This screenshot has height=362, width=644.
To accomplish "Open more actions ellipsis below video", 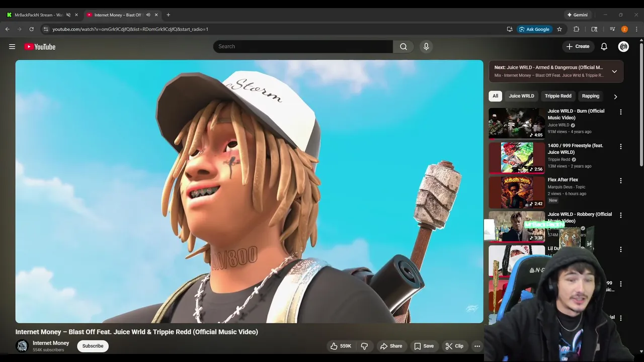I will (x=477, y=346).
